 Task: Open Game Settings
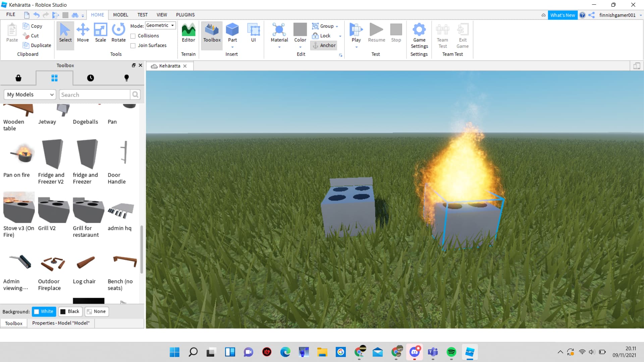[x=419, y=36]
